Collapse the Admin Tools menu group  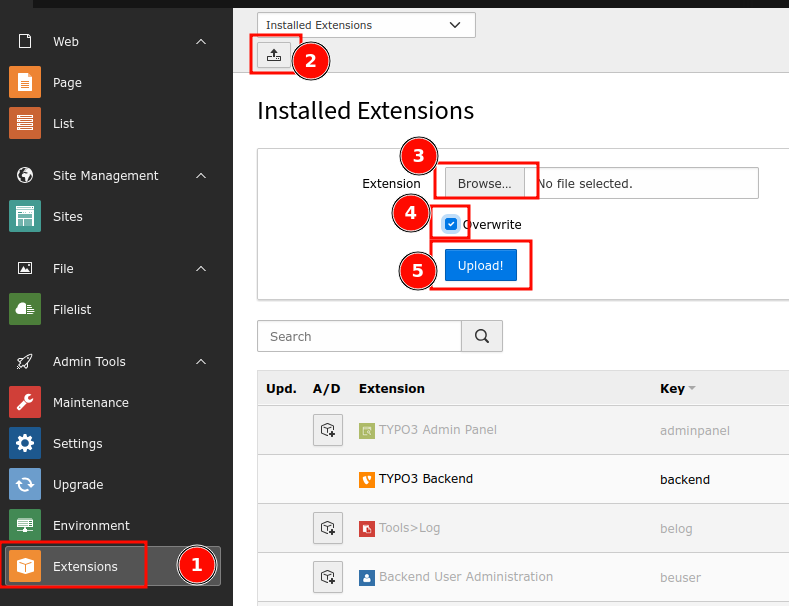point(201,361)
